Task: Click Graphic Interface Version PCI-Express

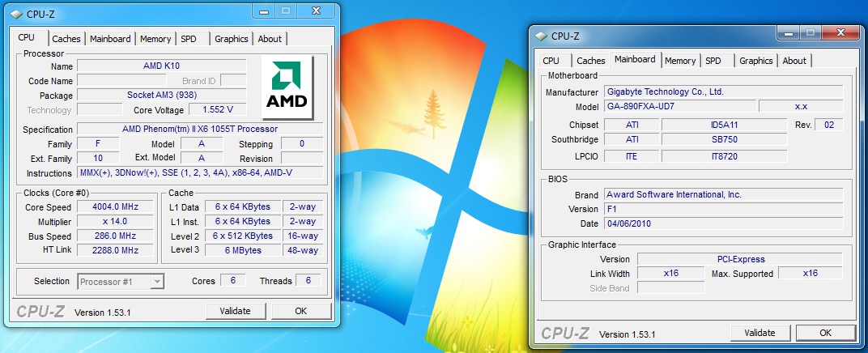Action: click(740, 259)
